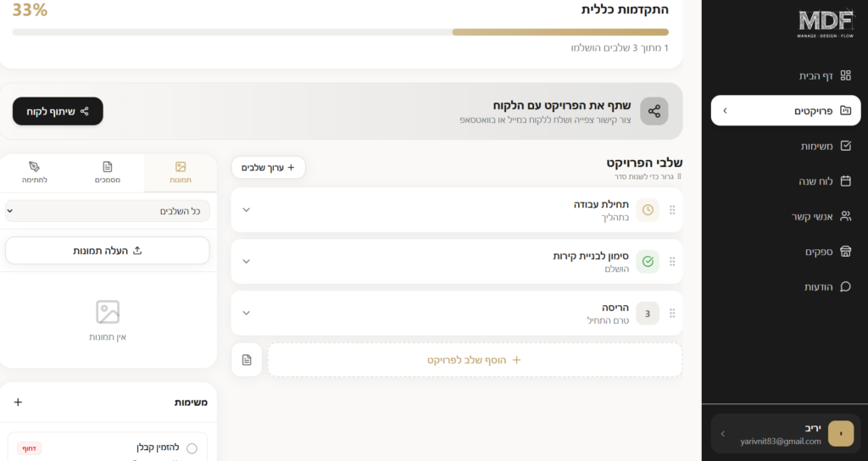Switch to the לחתימה tab

(35, 172)
